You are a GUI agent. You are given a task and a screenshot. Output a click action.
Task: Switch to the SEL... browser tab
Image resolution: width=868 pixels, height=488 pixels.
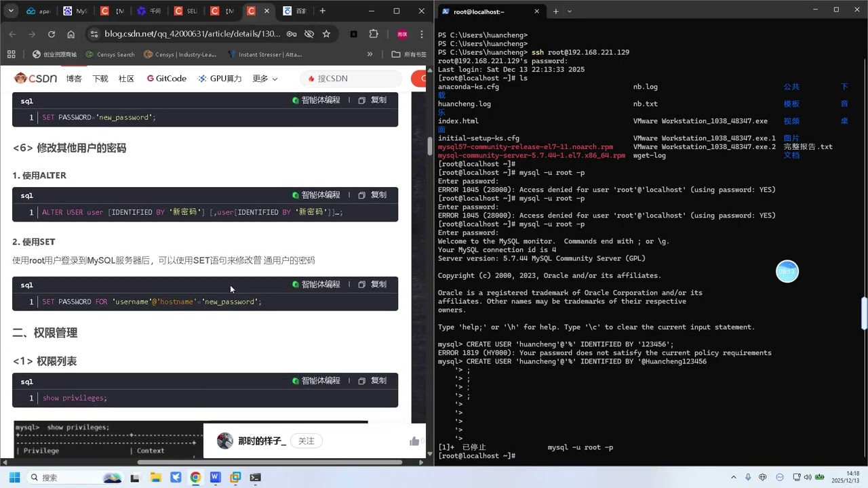pyautogui.click(x=186, y=11)
